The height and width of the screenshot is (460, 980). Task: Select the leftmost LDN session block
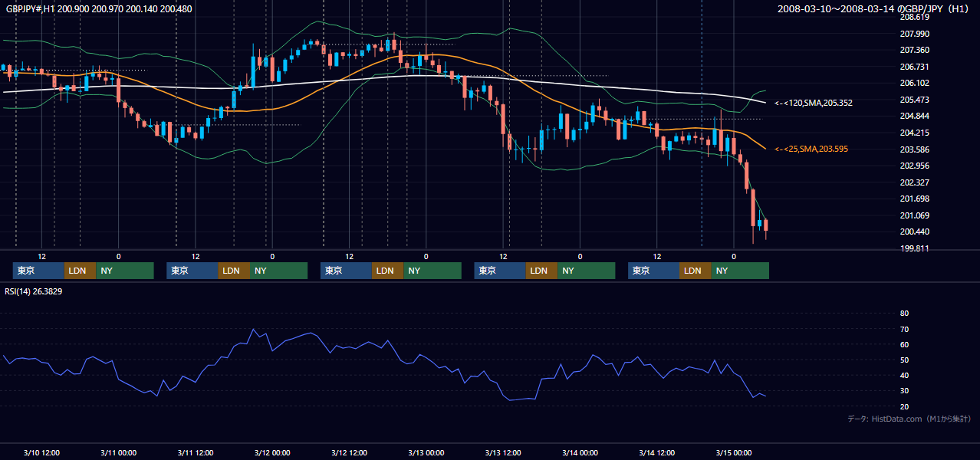[x=80, y=271]
